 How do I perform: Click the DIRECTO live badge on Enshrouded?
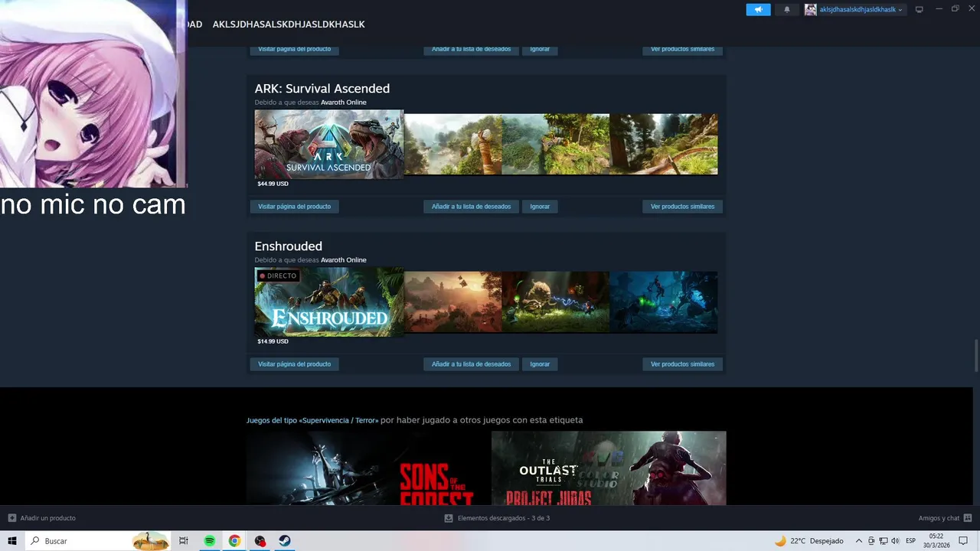277,276
